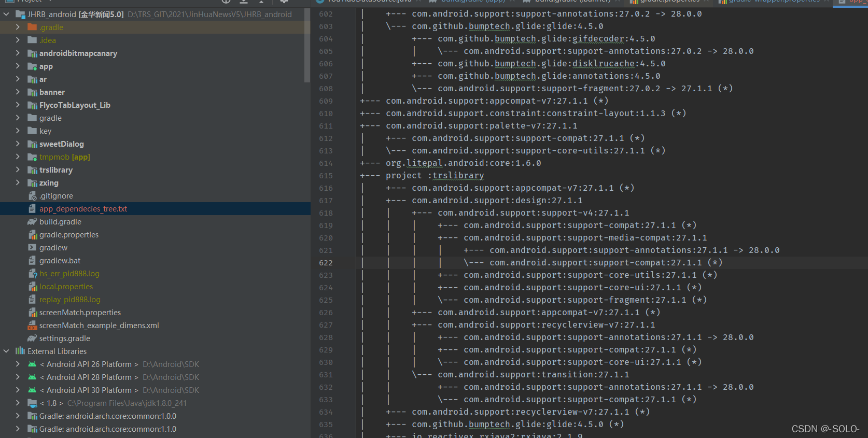The width and height of the screenshot is (868, 438).
Task: Expand the banner module
Action: click(x=18, y=92)
